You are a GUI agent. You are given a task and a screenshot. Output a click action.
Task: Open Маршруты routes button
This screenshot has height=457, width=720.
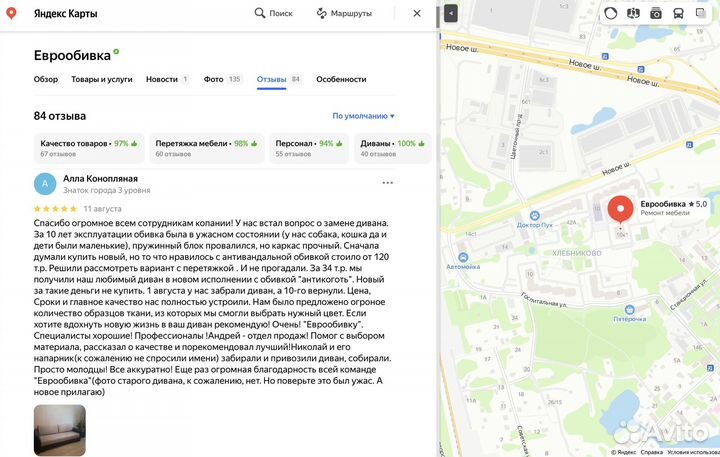click(x=344, y=13)
